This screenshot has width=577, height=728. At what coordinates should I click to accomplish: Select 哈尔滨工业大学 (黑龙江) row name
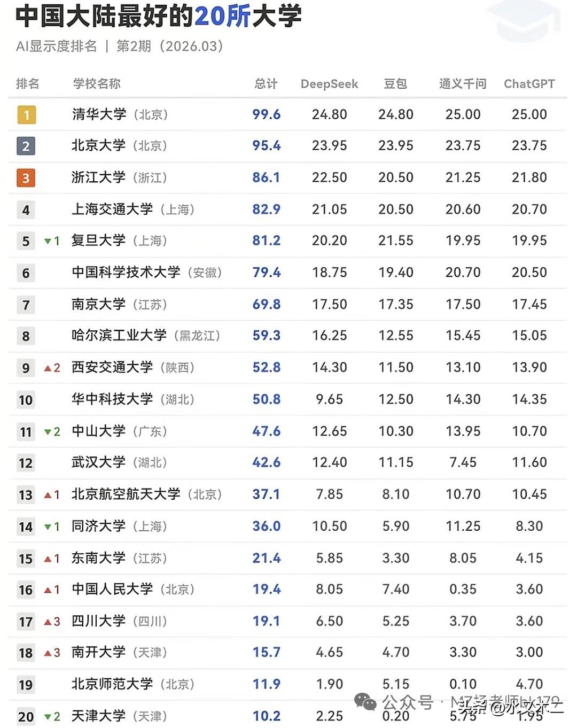click(146, 336)
